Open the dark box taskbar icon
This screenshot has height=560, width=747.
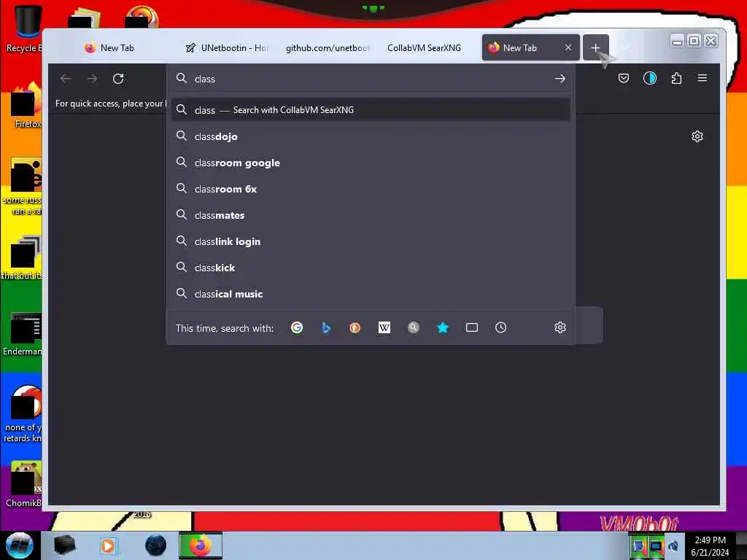[x=64, y=545]
